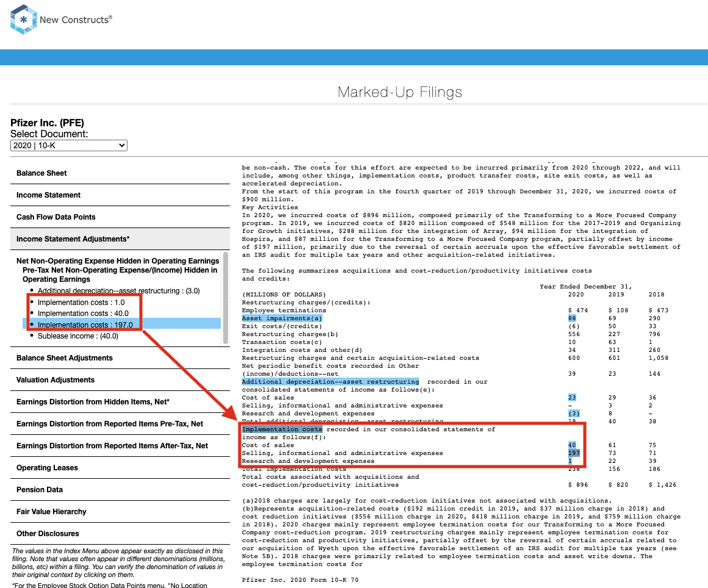This screenshot has height=588, width=708.
Task: Click the 'Restructuring charges(b)' row label
Action: (290, 334)
